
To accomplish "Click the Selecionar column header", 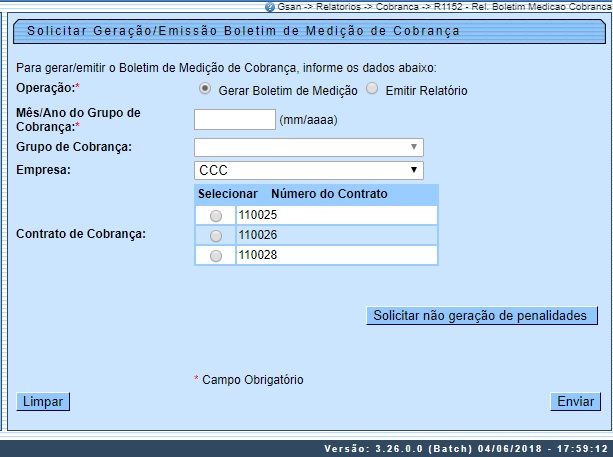I will coord(228,193).
